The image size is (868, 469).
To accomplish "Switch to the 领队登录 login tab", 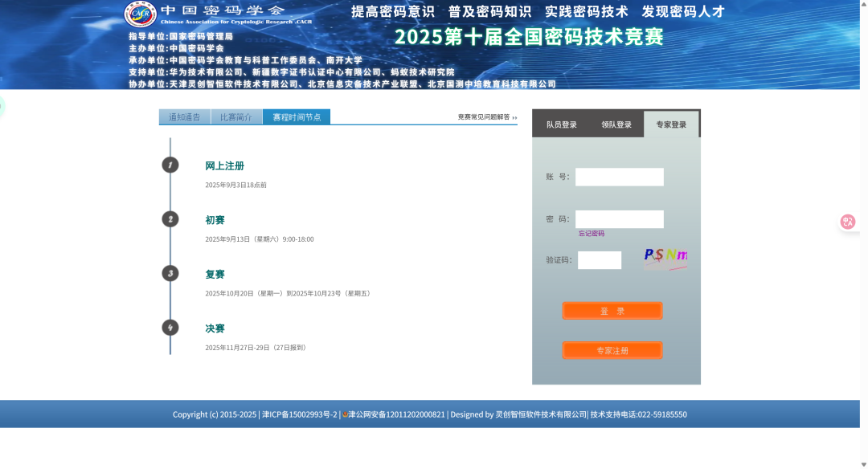I will pos(617,124).
